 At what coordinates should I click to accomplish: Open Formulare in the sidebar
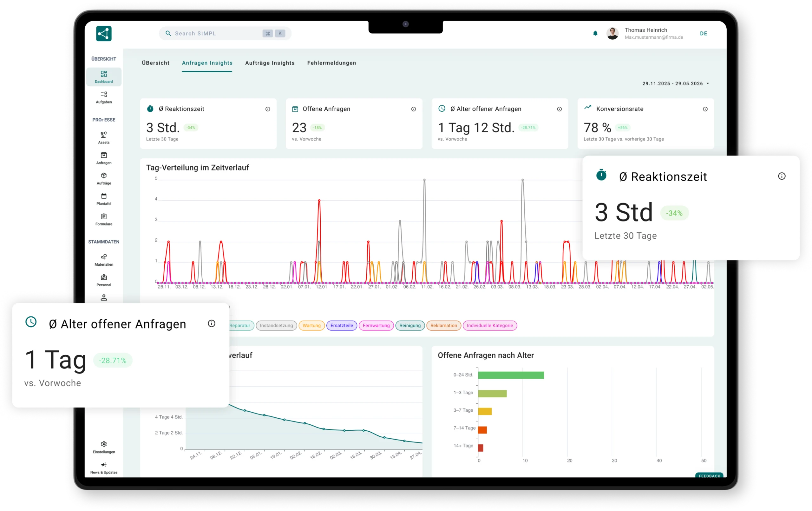(x=103, y=219)
